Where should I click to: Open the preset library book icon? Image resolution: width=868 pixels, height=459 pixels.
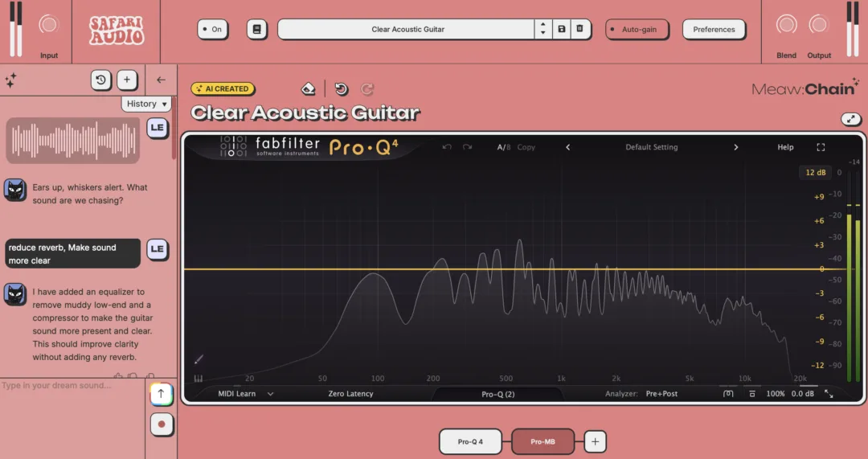257,30
